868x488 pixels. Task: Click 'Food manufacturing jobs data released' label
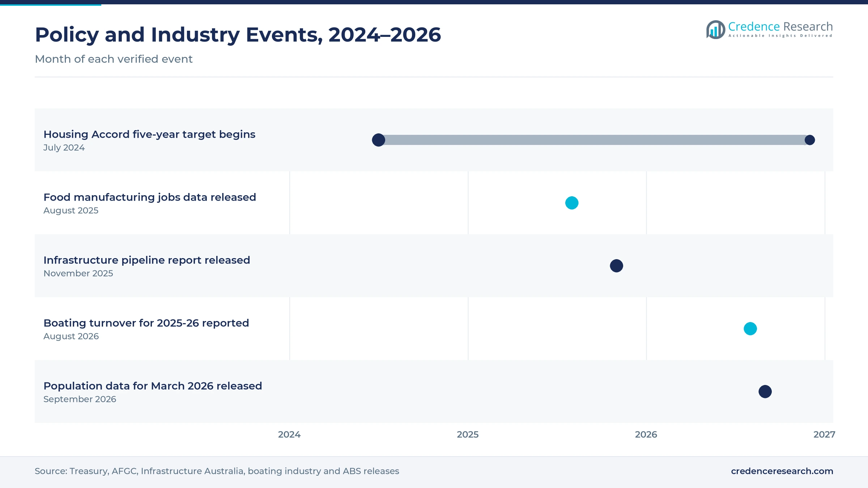pos(150,197)
